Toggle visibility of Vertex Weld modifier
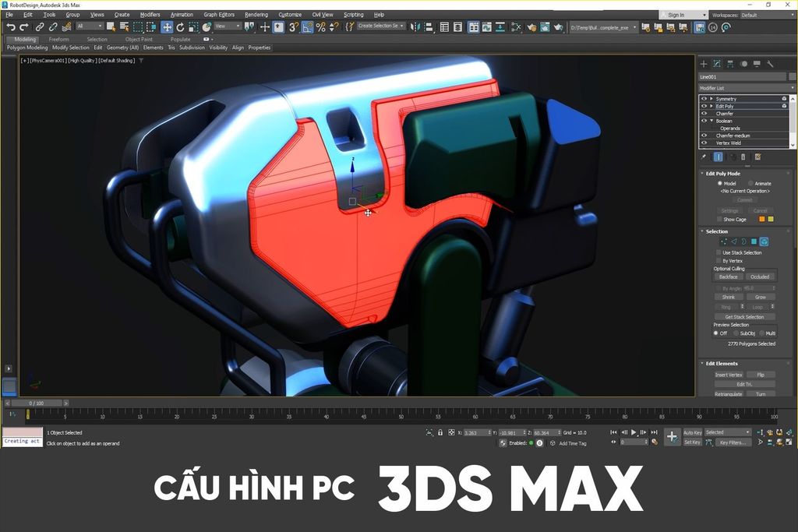Screen dimensions: 798x532 [704, 143]
